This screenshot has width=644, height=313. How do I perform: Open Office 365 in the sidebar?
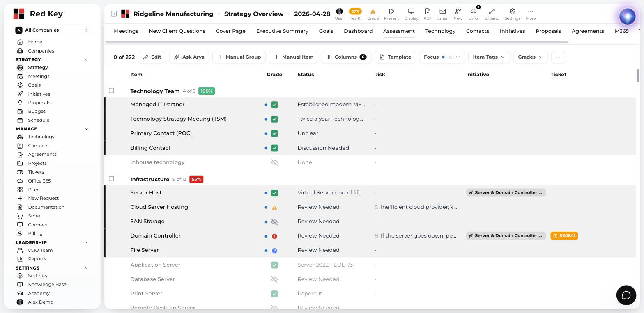point(39,181)
